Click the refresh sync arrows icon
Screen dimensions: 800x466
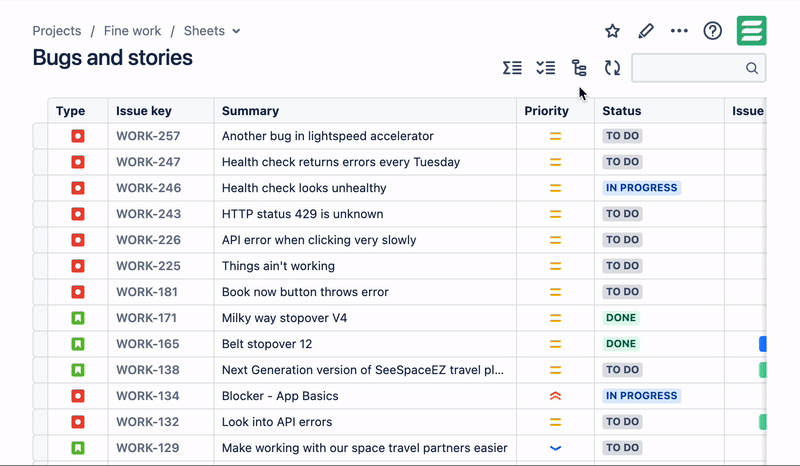pyautogui.click(x=612, y=68)
